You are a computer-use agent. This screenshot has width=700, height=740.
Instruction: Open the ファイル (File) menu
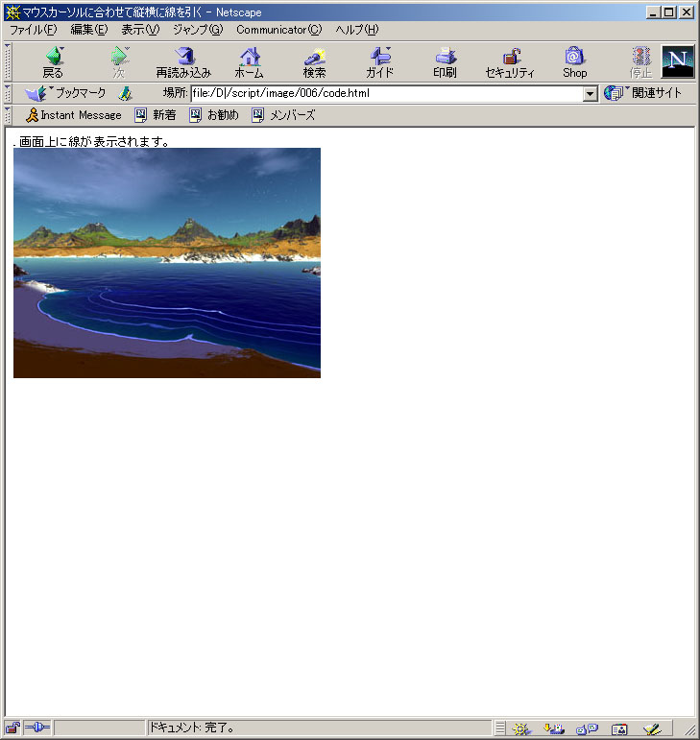point(33,30)
